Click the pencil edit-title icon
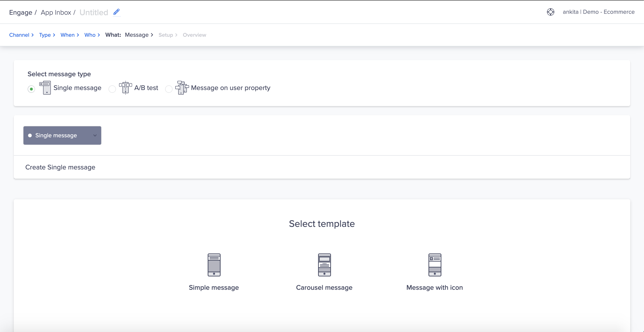Screen dimensions: 644x332 click(x=117, y=12)
